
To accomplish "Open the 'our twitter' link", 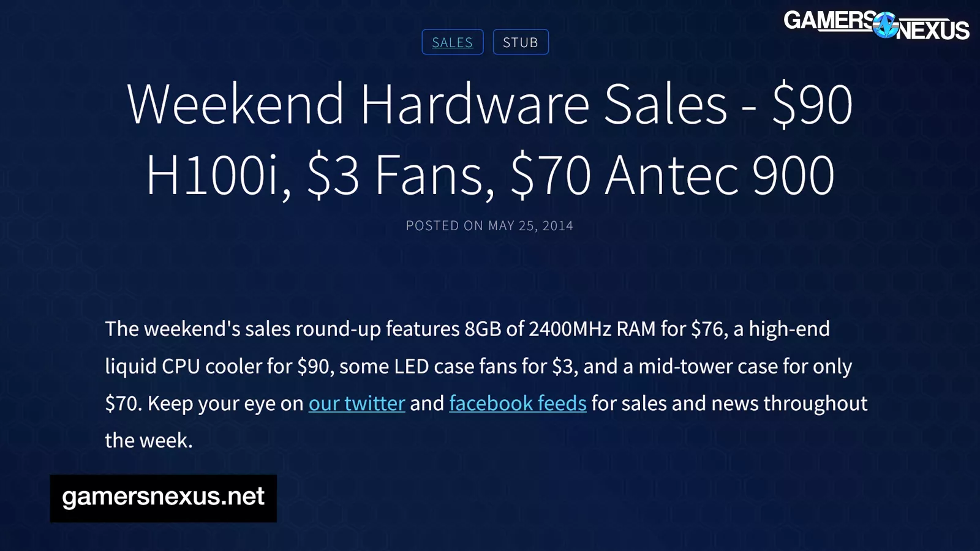I will coord(356,403).
